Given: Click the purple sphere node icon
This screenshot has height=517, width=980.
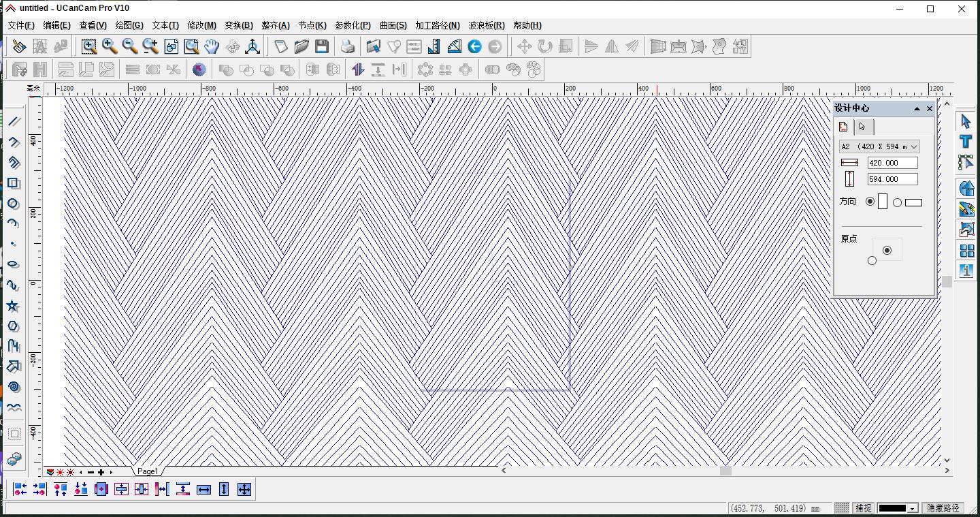Looking at the screenshot, I should [x=199, y=69].
